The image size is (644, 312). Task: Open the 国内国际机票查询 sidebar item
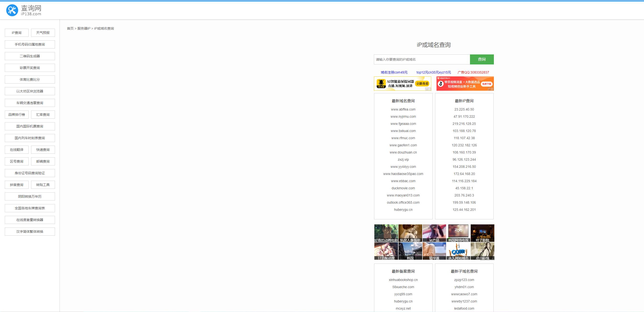click(30, 126)
